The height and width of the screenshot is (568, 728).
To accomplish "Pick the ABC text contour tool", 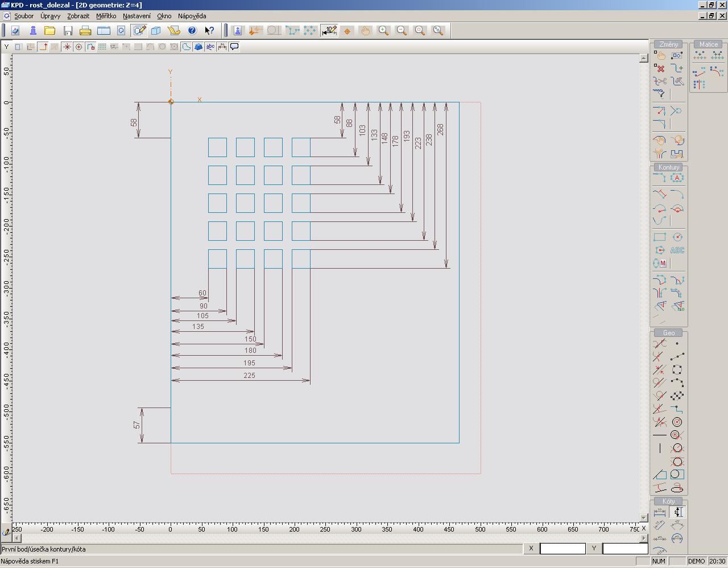I will pos(677,250).
